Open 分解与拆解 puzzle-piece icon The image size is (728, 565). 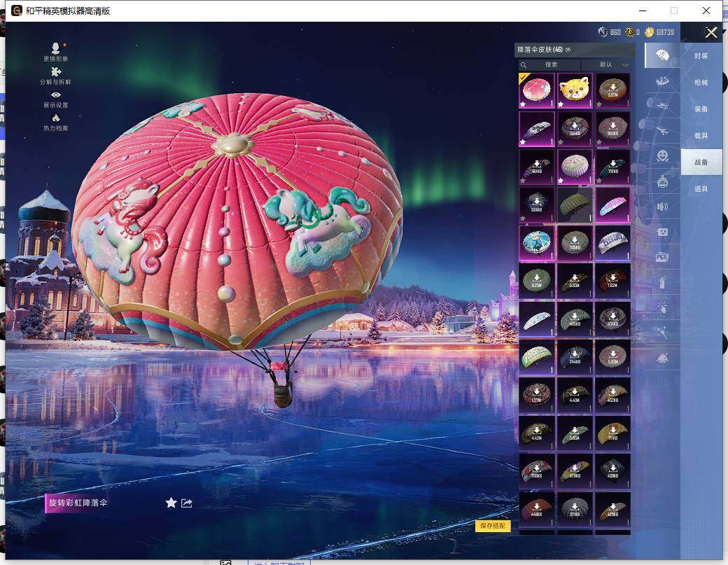pyautogui.click(x=55, y=72)
